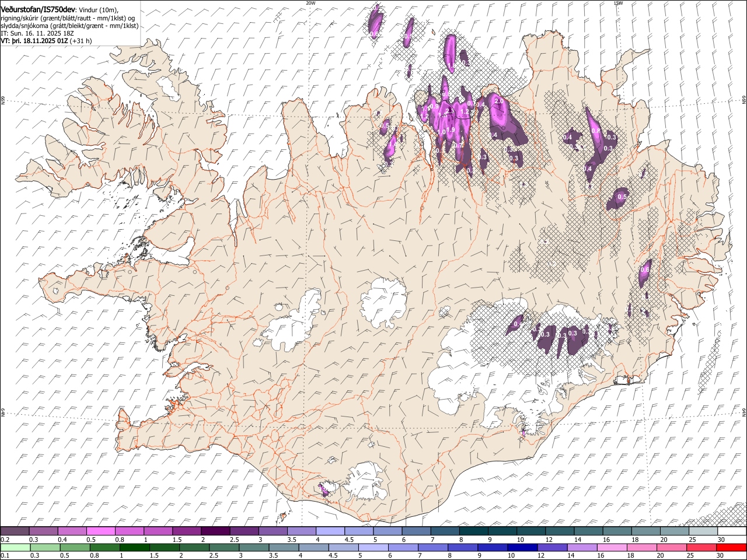Image resolution: width=747 pixels, height=560 pixels.
Task: Select the lavender 4–4.5 snow scale swatch
Action: click(329, 531)
